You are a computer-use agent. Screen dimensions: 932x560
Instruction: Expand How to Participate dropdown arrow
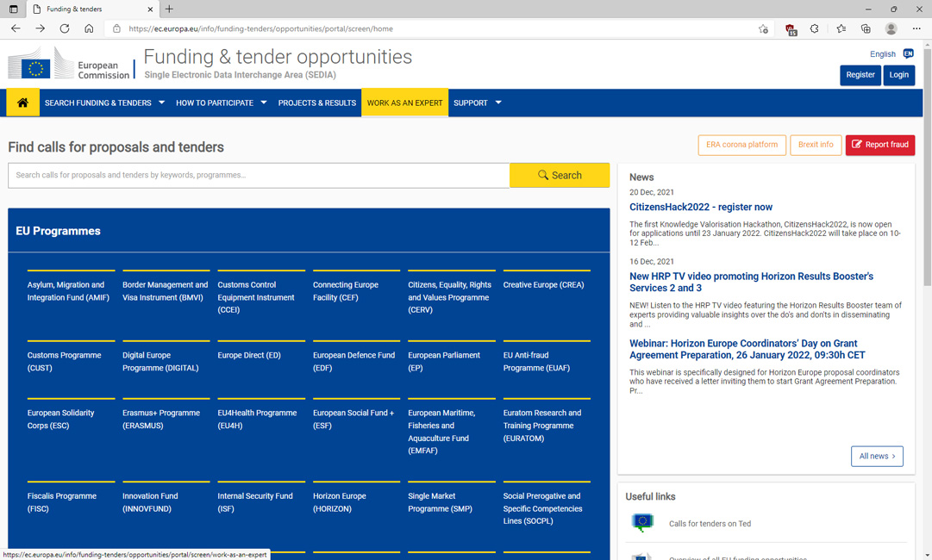263,103
